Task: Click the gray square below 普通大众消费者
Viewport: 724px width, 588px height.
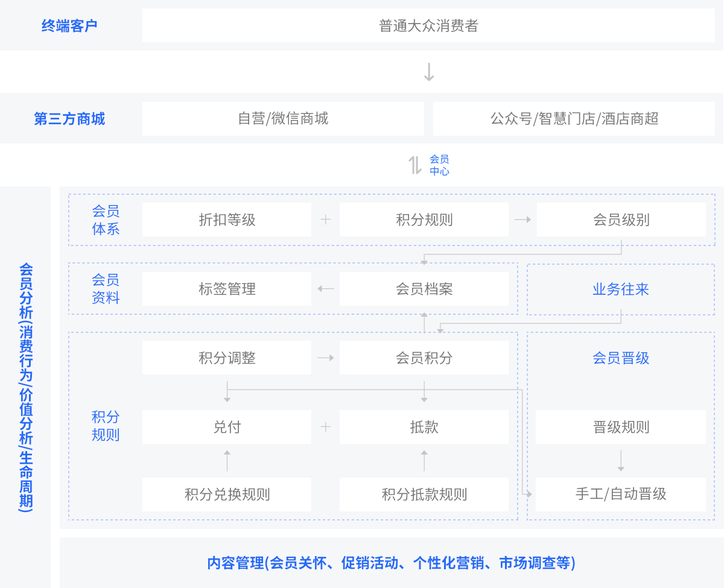Action: click(x=429, y=72)
